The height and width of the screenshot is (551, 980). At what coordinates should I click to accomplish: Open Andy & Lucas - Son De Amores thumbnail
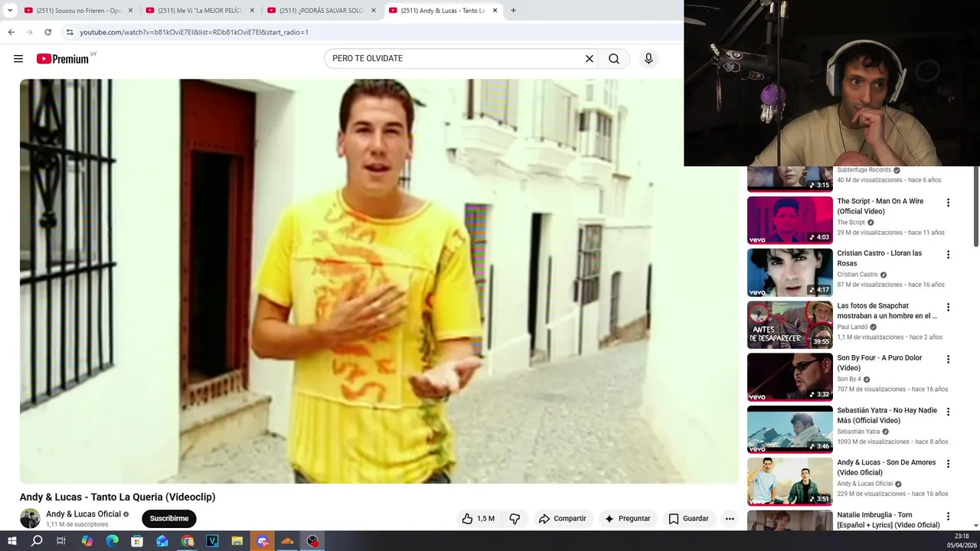tap(789, 481)
